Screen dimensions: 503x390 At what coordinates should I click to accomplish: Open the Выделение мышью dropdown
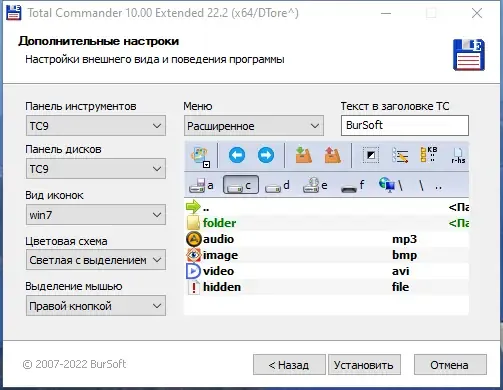pos(96,306)
